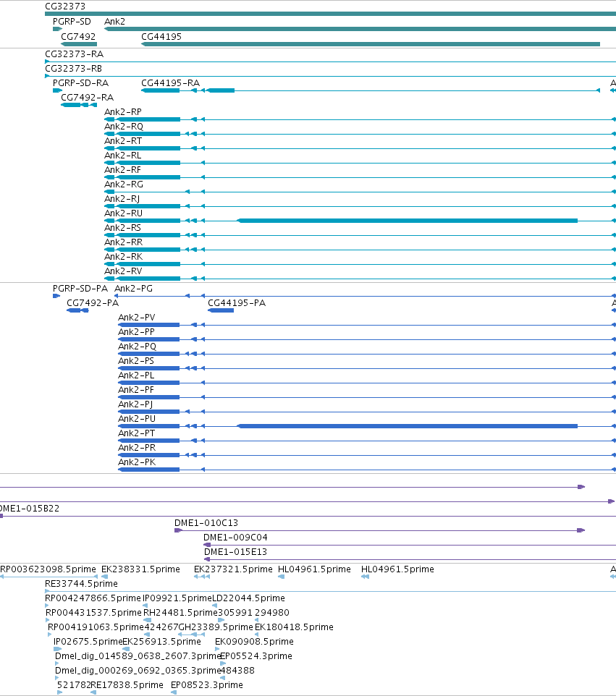Select the Ank2-PJ protein label

[135, 404]
